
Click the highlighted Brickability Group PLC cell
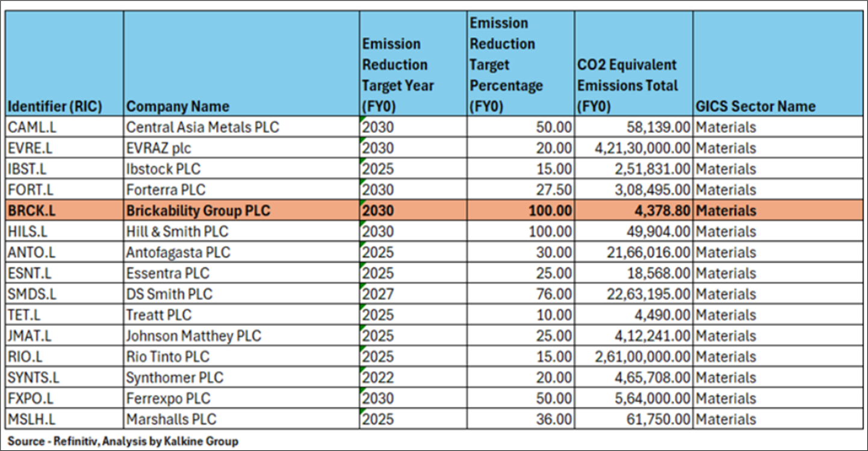tap(241, 211)
